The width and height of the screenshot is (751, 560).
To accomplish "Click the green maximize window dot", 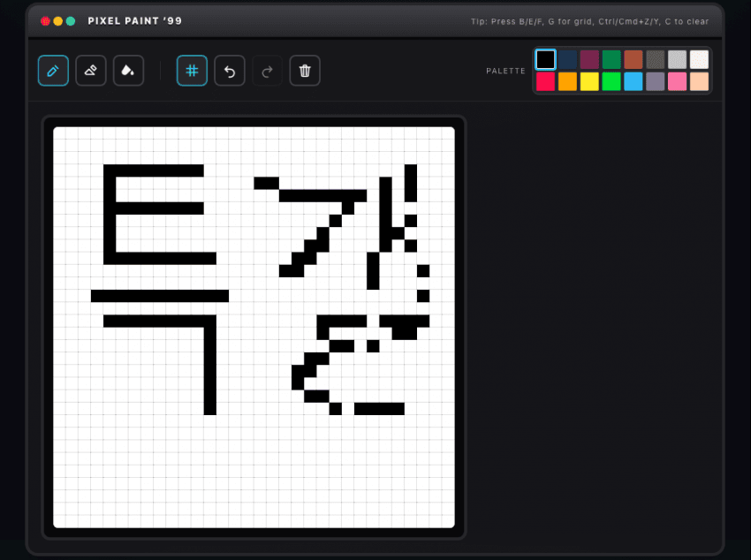I will [x=71, y=21].
